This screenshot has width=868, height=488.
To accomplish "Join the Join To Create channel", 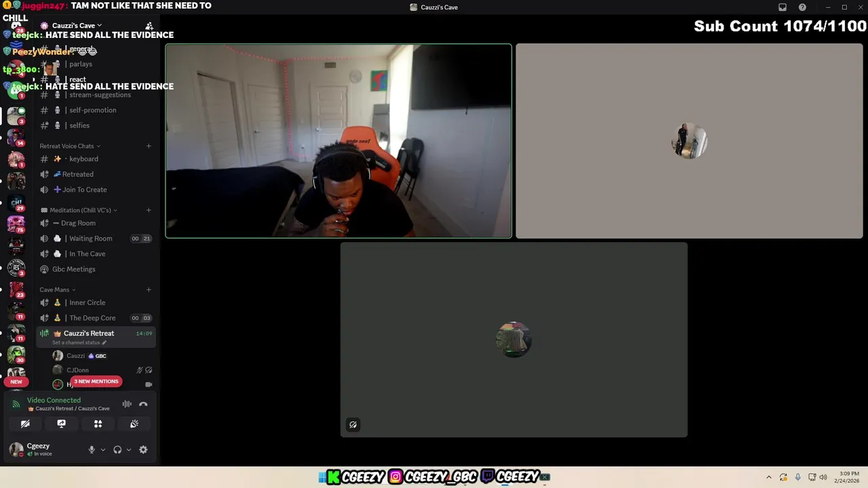I will pyautogui.click(x=96, y=190).
